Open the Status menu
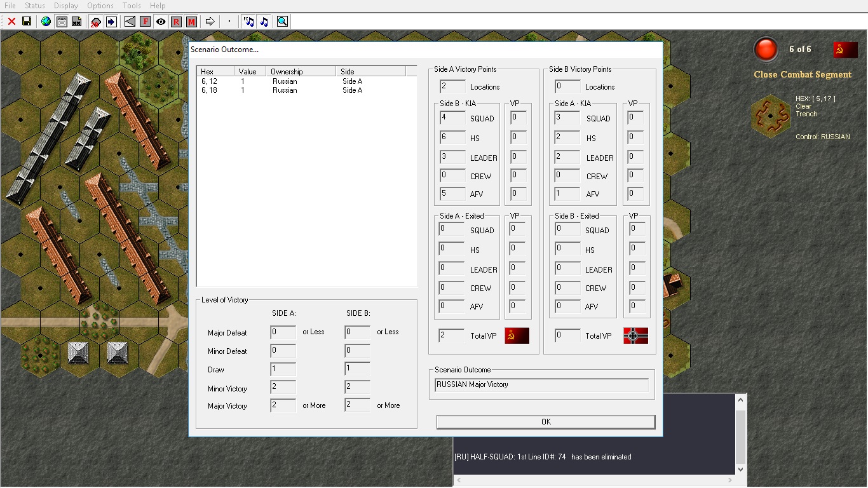 (35, 6)
